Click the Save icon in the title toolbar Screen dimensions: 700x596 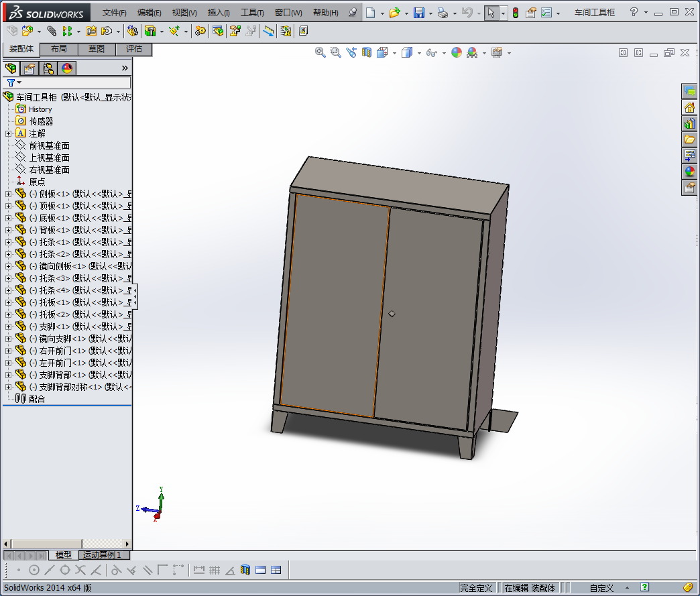(418, 13)
